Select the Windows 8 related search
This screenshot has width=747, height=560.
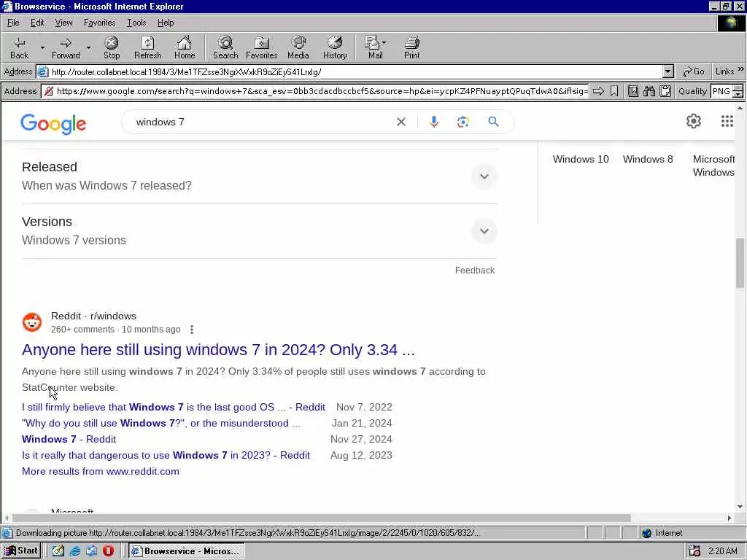pos(648,159)
